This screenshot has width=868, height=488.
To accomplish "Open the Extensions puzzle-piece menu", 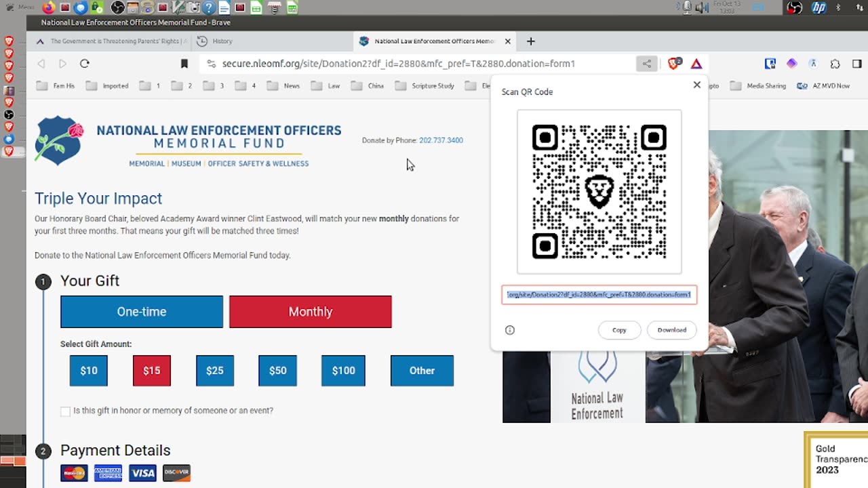I will (835, 64).
